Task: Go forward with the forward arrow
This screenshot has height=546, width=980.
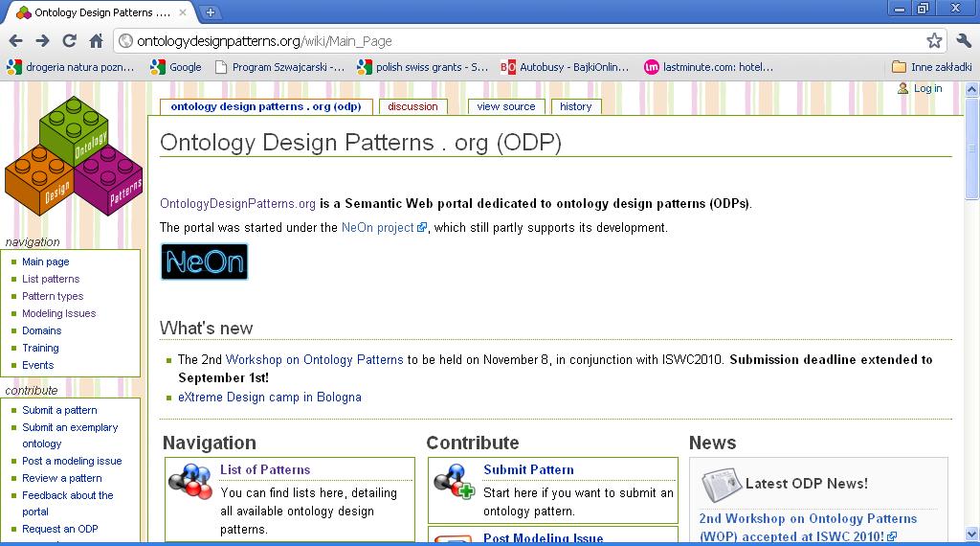Action: pos(42,41)
